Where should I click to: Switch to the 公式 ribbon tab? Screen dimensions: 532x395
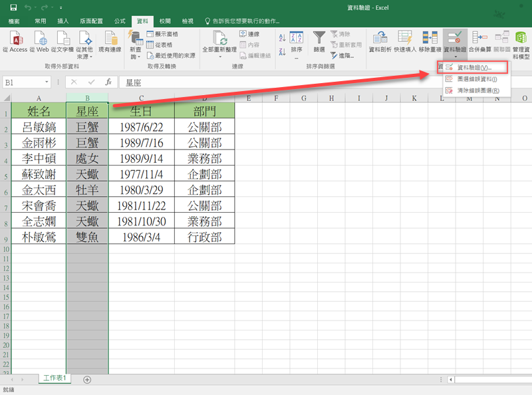click(x=120, y=21)
